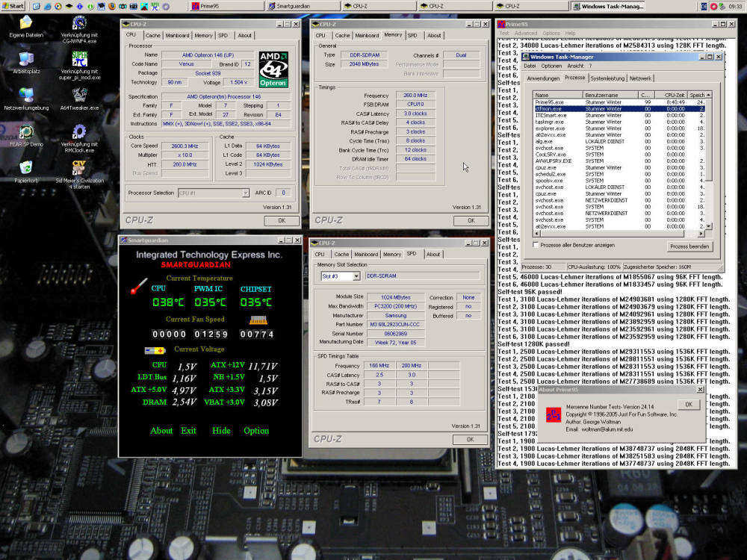Open the super_pi_mod.exe shortcut icon

click(79, 58)
